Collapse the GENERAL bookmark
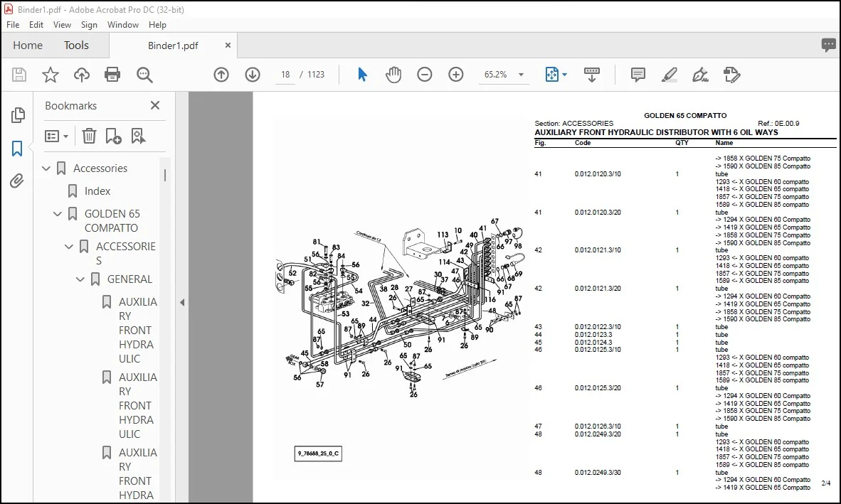841x504 pixels. point(80,279)
